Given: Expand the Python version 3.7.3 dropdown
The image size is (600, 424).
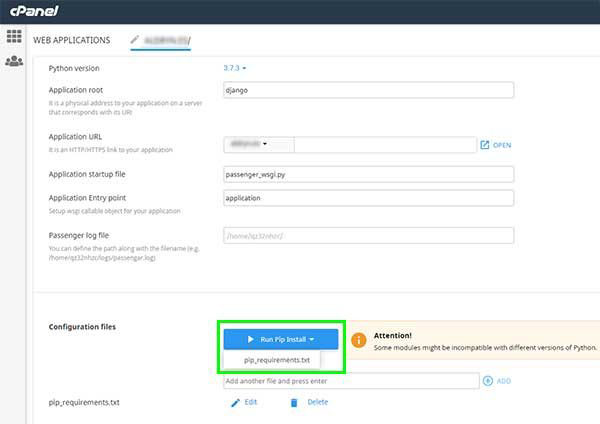Looking at the screenshot, I should pos(235,68).
